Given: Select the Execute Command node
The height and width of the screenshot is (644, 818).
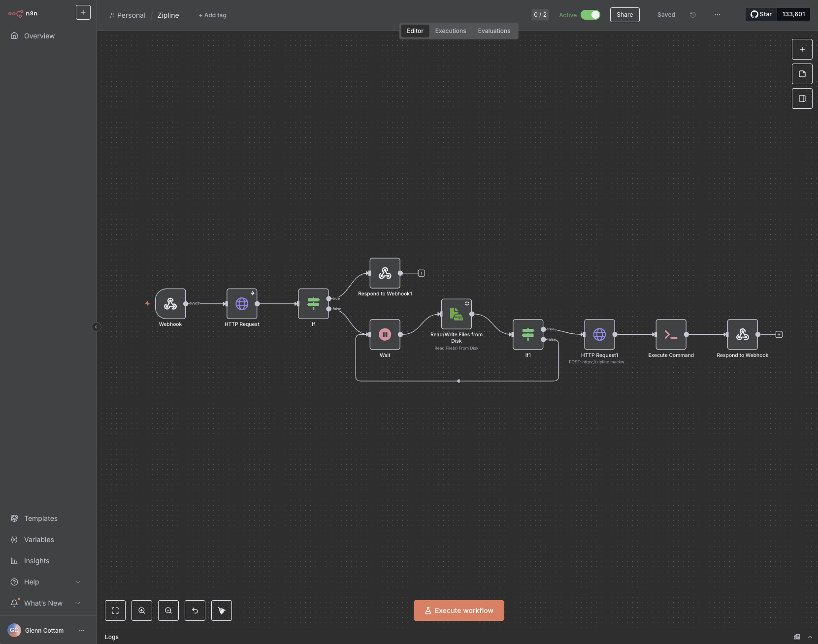Looking at the screenshot, I should pyautogui.click(x=671, y=334).
